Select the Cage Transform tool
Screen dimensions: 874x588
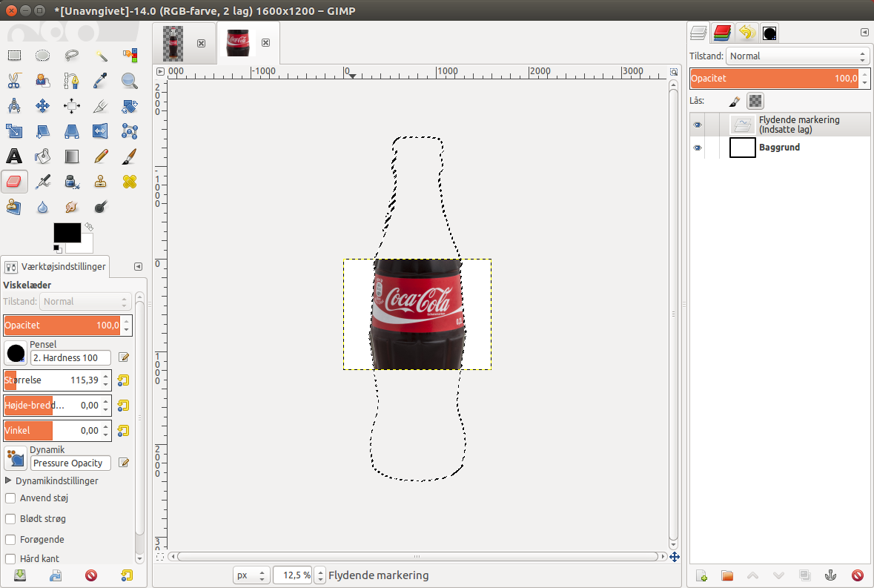coord(129,131)
